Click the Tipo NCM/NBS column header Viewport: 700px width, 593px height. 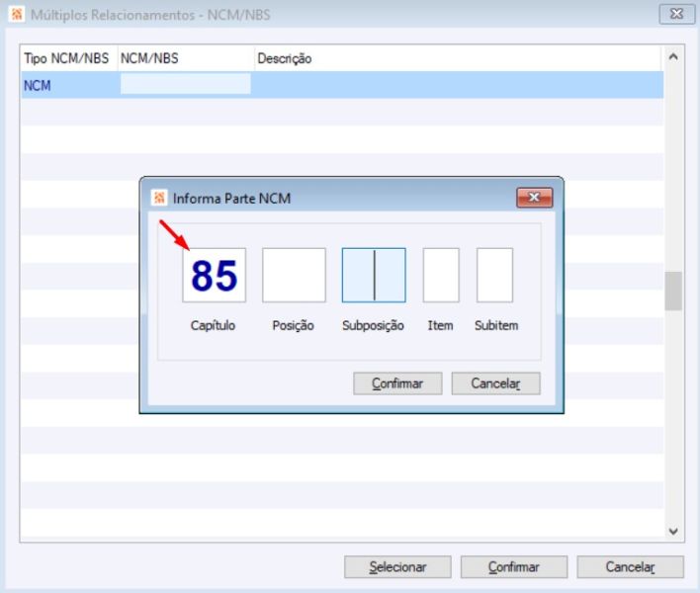point(68,58)
